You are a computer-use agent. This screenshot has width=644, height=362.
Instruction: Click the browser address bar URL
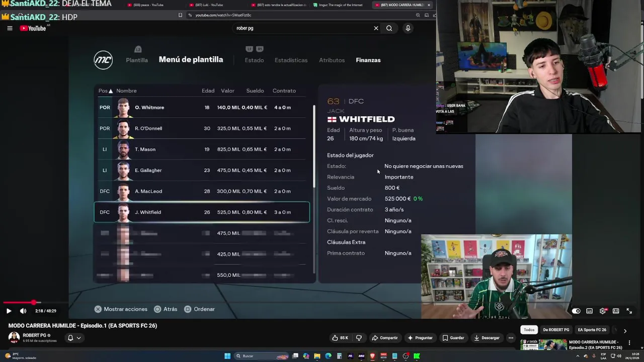pos(223,15)
